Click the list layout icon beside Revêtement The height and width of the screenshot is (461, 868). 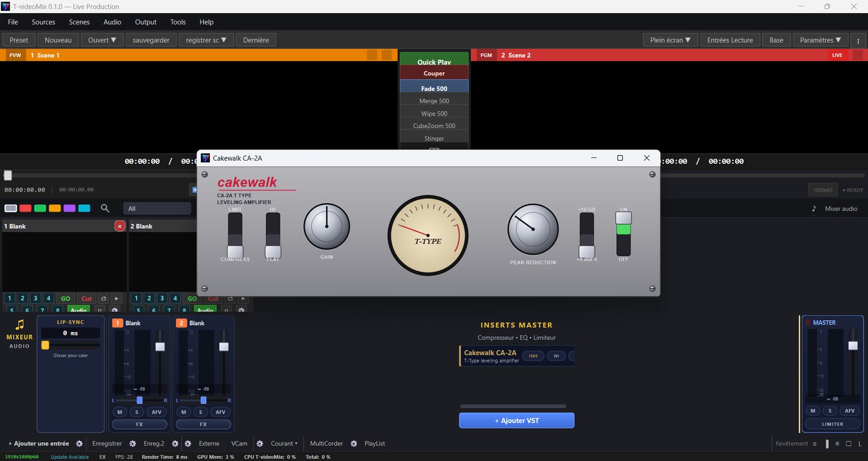pyautogui.click(x=814, y=444)
